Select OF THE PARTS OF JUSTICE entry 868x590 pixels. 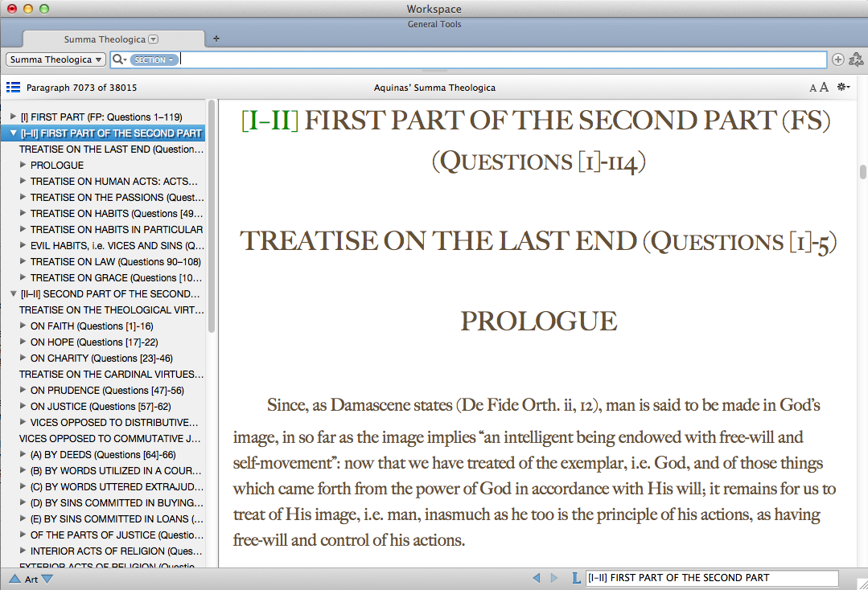coord(117,535)
